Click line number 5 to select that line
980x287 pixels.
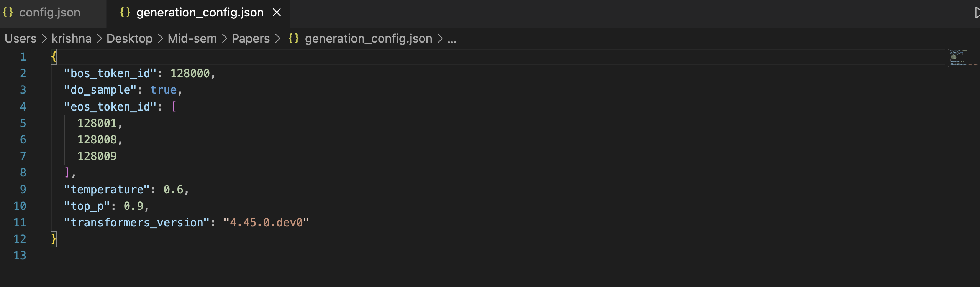coord(23,123)
